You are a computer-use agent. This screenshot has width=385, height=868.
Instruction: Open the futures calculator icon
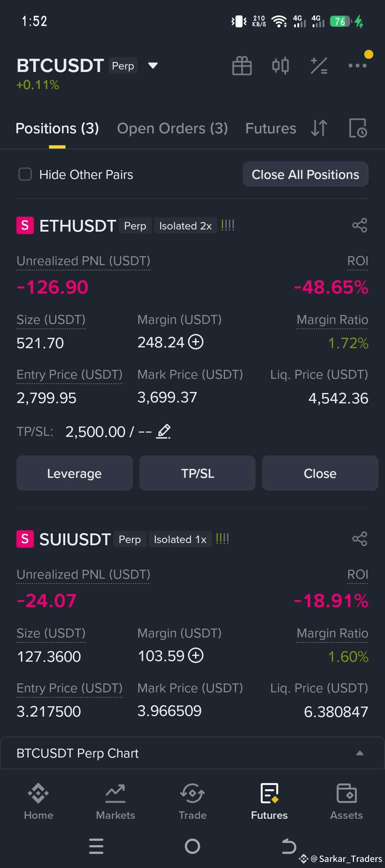[319, 66]
